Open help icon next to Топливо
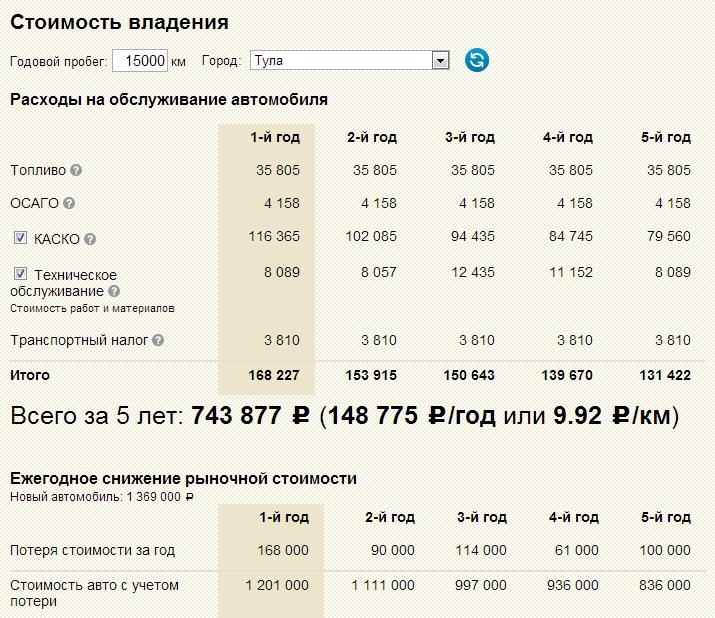Viewport: 715px width, 618px height. click(x=76, y=170)
